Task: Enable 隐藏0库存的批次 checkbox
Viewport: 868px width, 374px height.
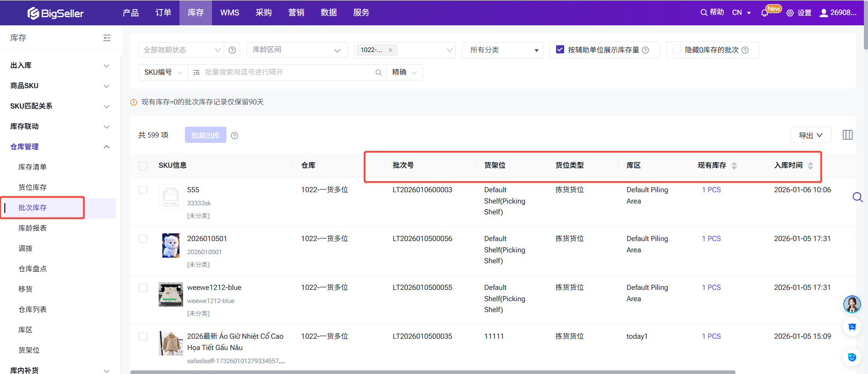Action: tap(677, 50)
